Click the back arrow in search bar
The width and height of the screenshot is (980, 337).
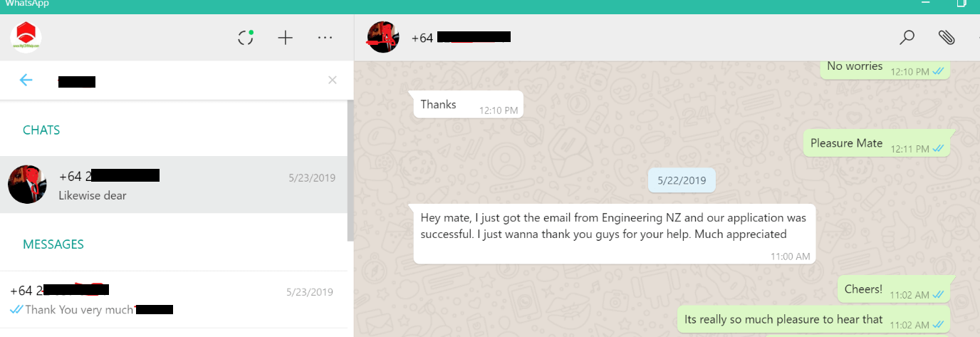26,80
